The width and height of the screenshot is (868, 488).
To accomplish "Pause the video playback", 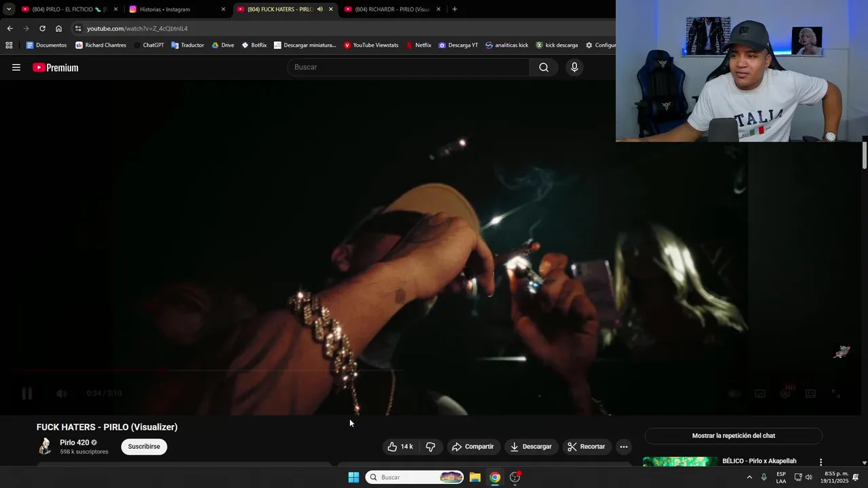I will 27,393.
